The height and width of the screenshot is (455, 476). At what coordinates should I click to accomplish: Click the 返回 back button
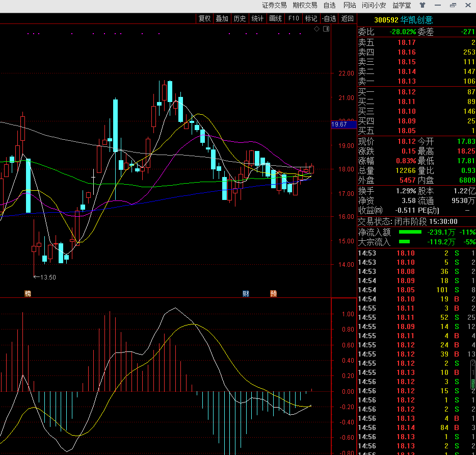348,18
